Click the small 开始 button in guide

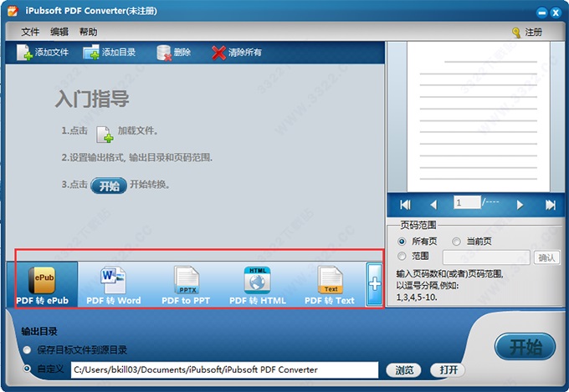[109, 186]
